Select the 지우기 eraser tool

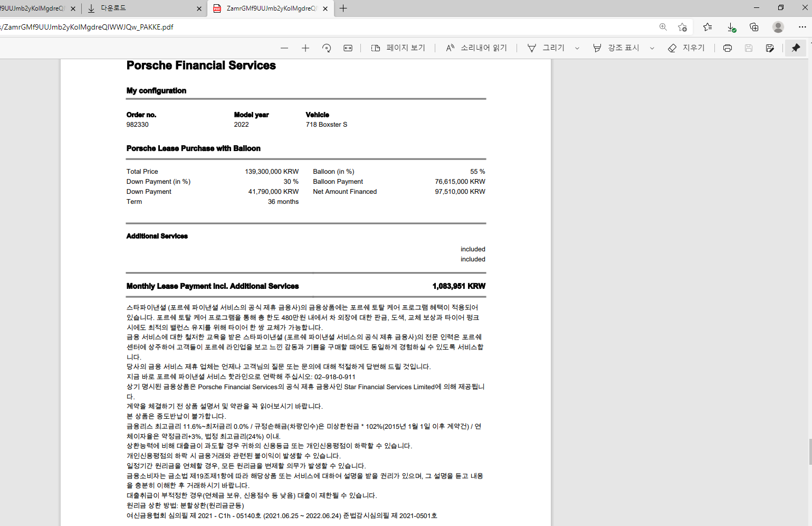pyautogui.click(x=686, y=48)
